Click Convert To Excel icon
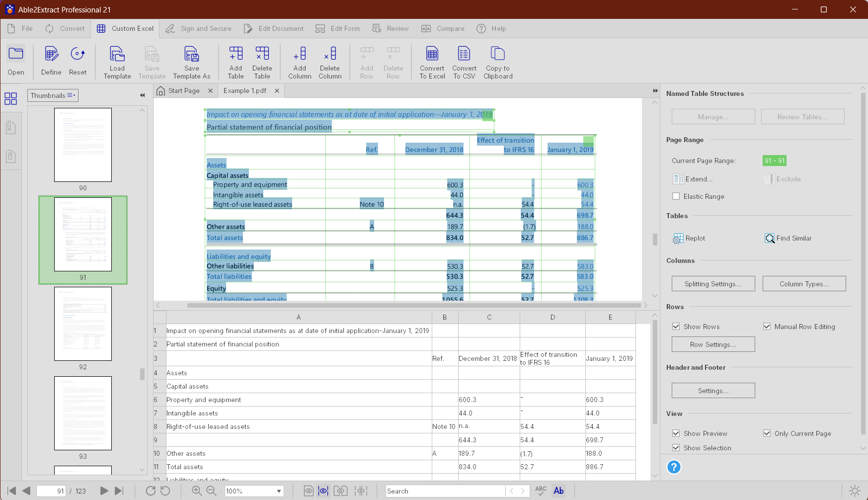The height and width of the screenshot is (500, 868). 432,54
